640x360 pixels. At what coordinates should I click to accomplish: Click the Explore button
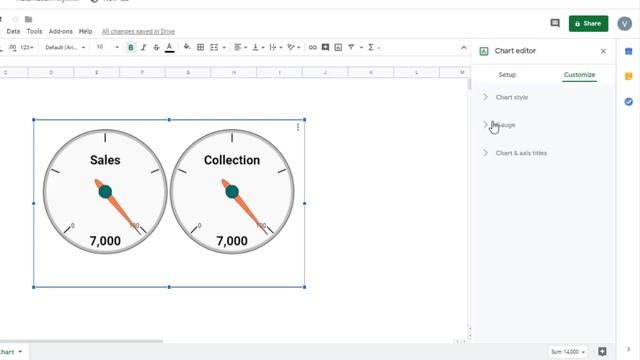(602, 351)
